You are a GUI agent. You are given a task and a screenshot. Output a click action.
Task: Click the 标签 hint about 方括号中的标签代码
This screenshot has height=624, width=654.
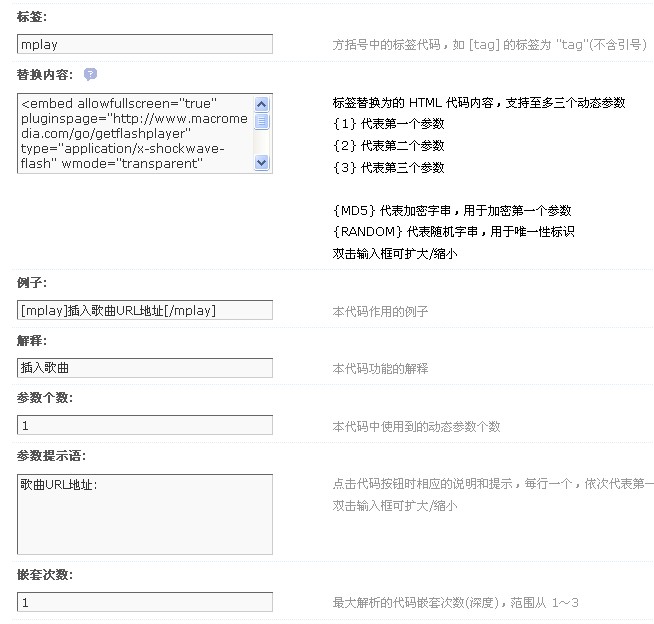pyautogui.click(x=490, y=45)
